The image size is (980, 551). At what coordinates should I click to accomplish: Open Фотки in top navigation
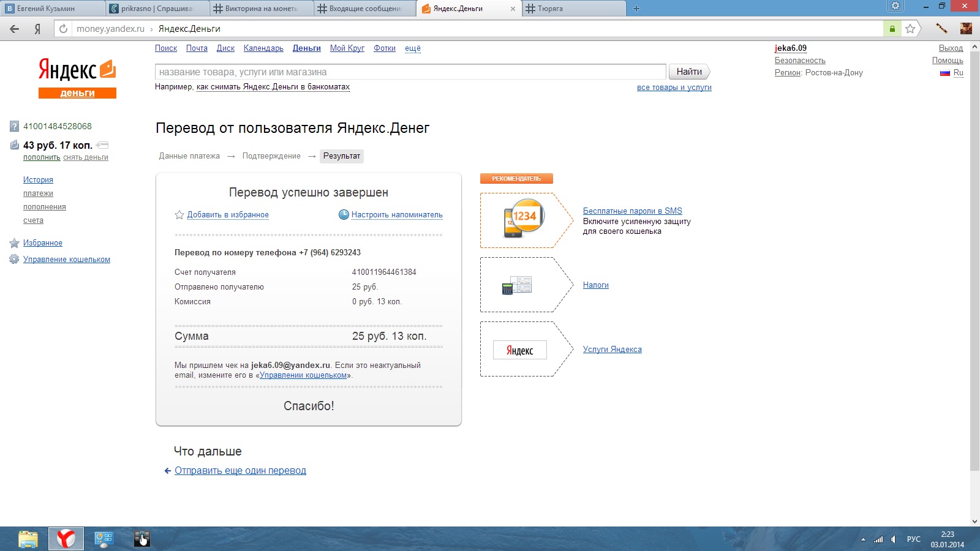pyautogui.click(x=385, y=48)
